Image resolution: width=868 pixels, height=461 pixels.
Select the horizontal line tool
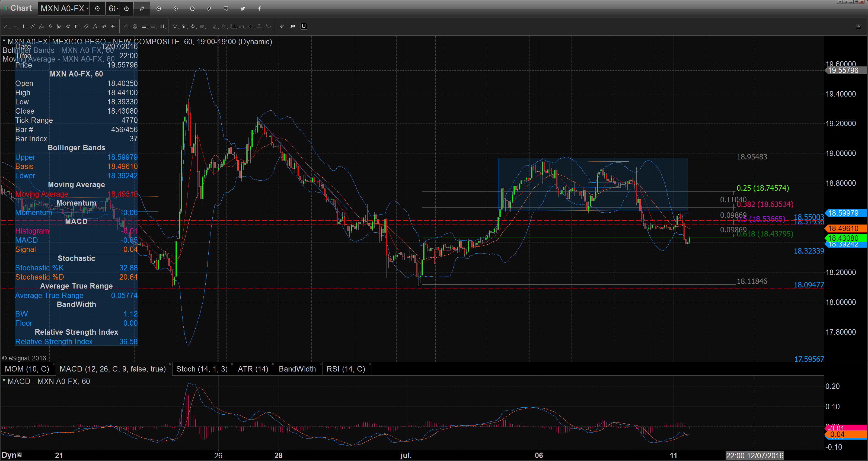(14, 26)
